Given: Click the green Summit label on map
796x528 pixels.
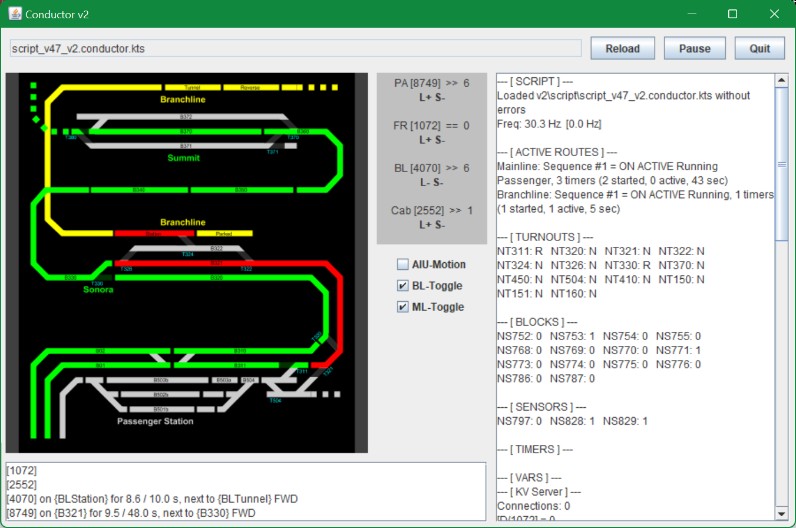Looking at the screenshot, I should pyautogui.click(x=183, y=158).
